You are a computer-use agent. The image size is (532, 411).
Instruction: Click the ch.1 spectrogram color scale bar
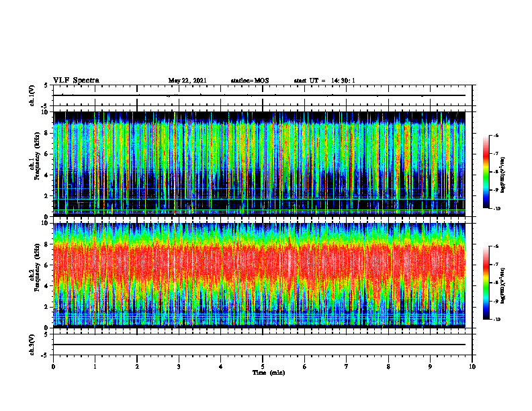tap(486, 172)
